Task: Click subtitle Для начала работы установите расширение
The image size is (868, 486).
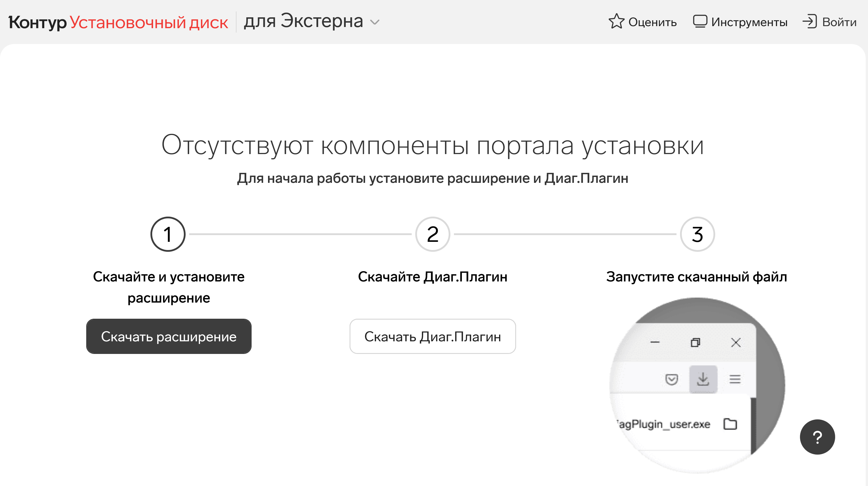Action: (x=433, y=178)
